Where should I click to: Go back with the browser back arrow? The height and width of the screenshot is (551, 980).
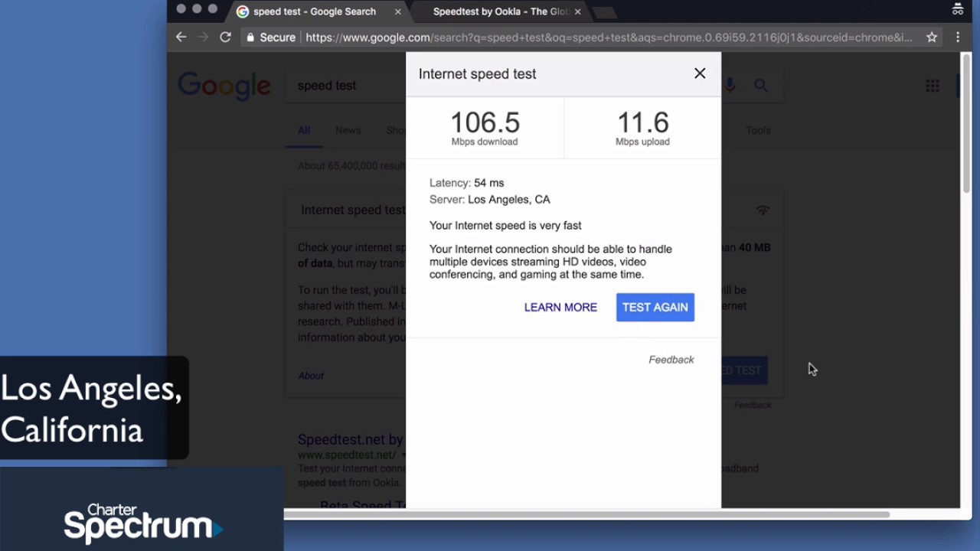pos(181,37)
